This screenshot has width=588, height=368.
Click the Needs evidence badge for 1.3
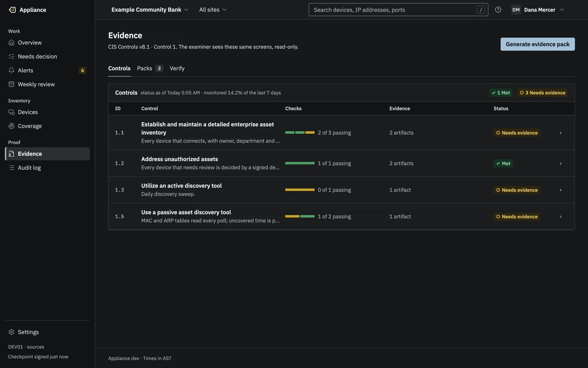[517, 190]
